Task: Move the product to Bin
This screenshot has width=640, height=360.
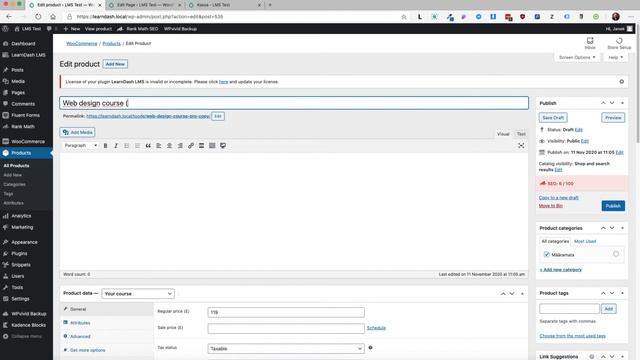Action: coord(550,206)
